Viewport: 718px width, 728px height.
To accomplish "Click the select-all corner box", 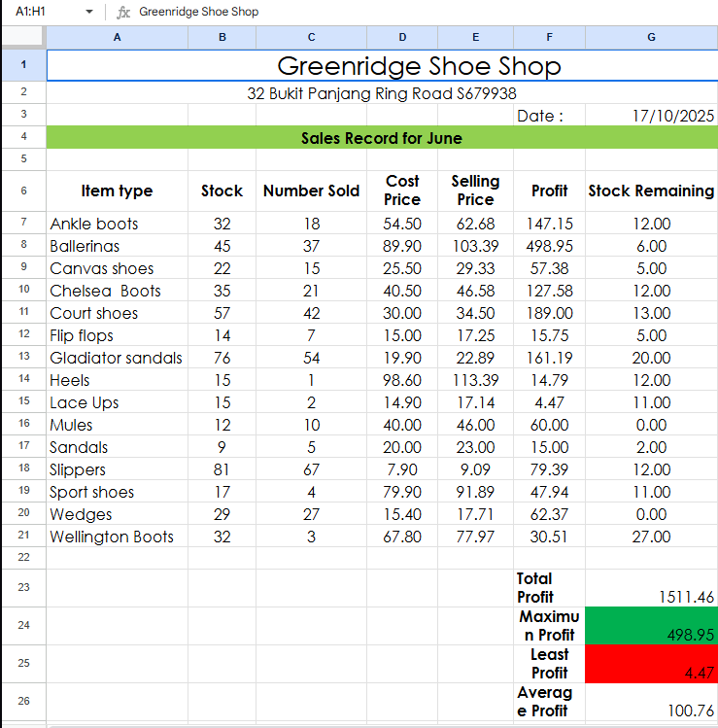I will point(23,37).
